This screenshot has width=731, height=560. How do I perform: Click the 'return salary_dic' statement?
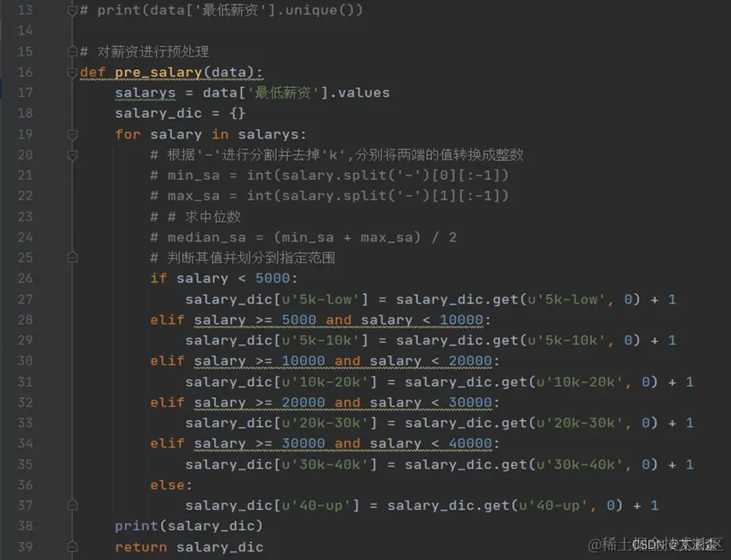(x=189, y=547)
